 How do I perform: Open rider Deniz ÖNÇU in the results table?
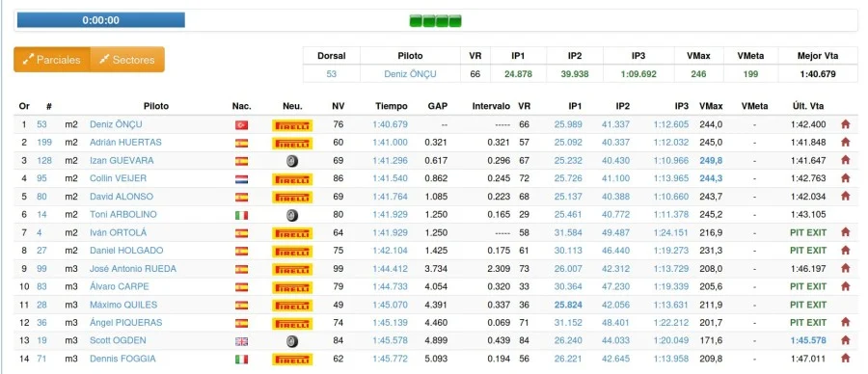click(116, 124)
